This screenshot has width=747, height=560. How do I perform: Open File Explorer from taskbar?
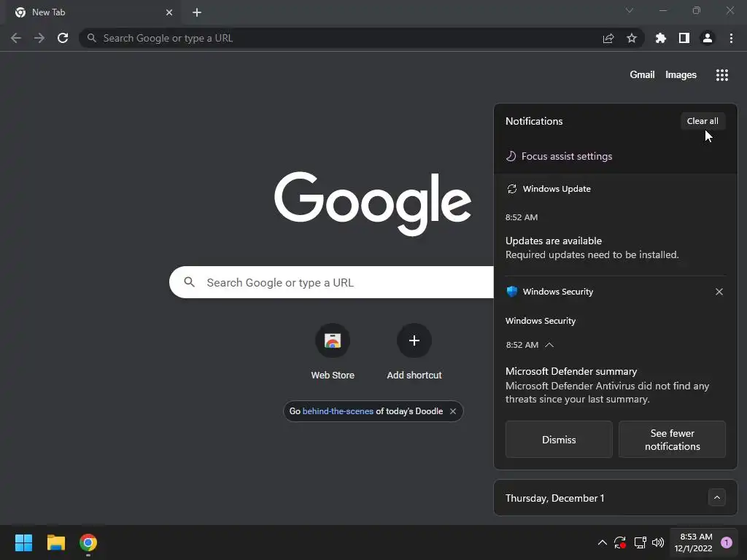coord(55,542)
